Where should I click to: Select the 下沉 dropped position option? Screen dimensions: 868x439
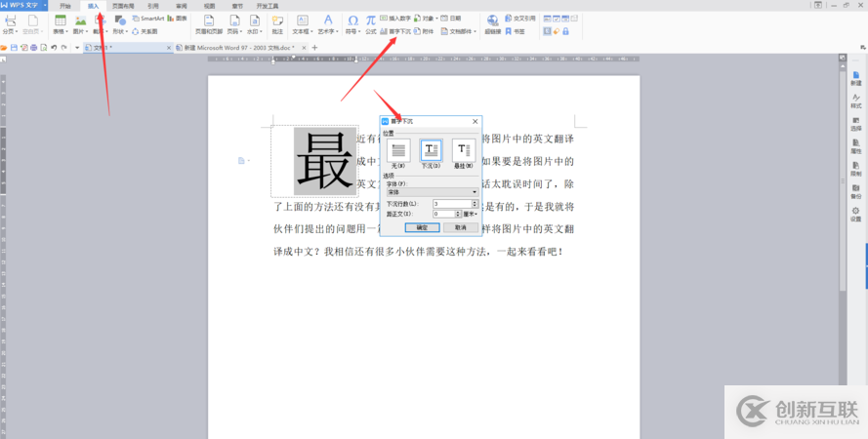(x=431, y=154)
